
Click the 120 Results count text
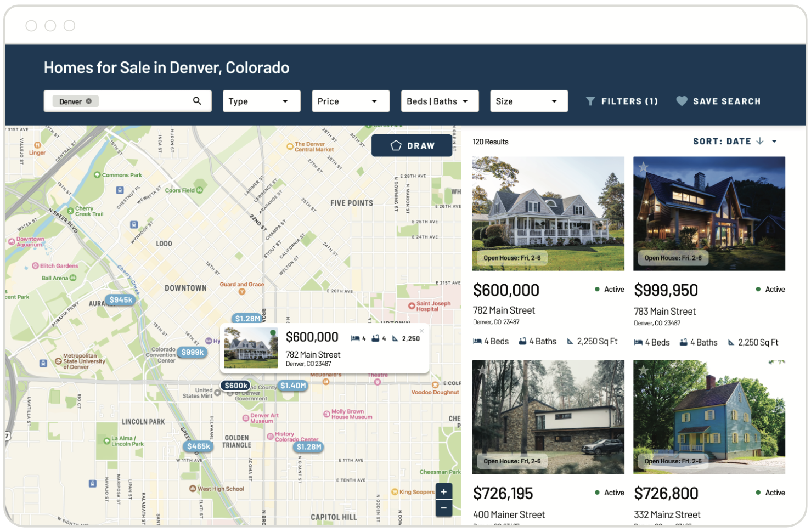tap(491, 142)
